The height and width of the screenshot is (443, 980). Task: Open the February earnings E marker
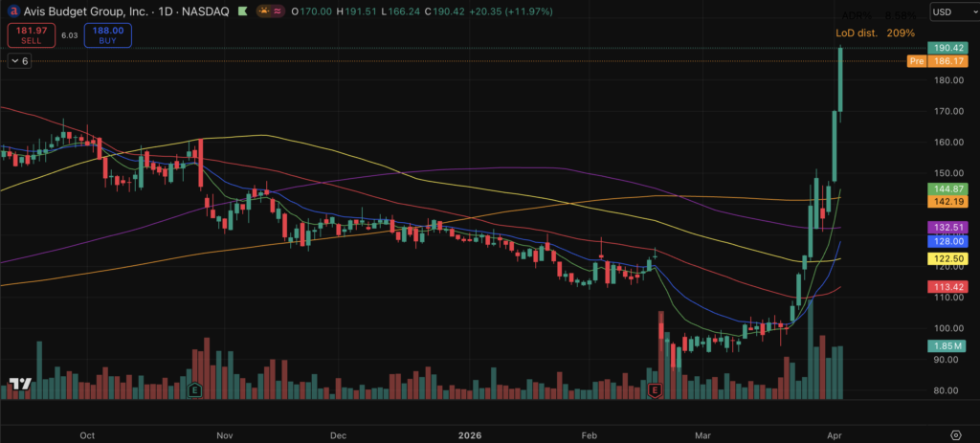[x=656, y=390]
